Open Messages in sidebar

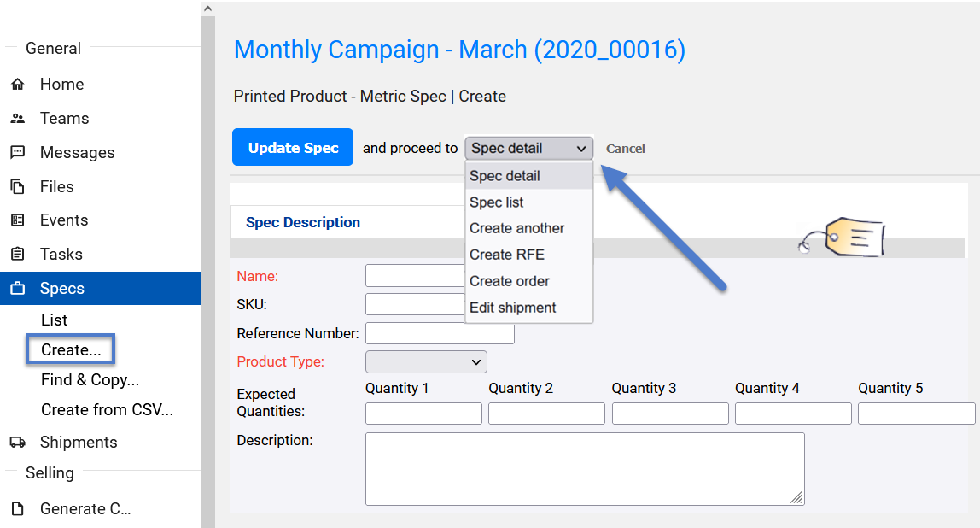(x=78, y=153)
